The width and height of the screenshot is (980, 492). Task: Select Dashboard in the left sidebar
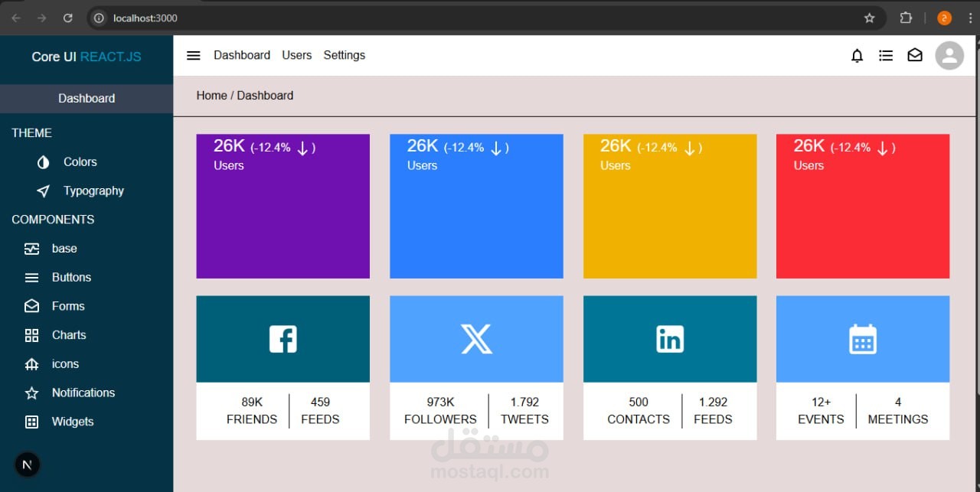tap(87, 98)
